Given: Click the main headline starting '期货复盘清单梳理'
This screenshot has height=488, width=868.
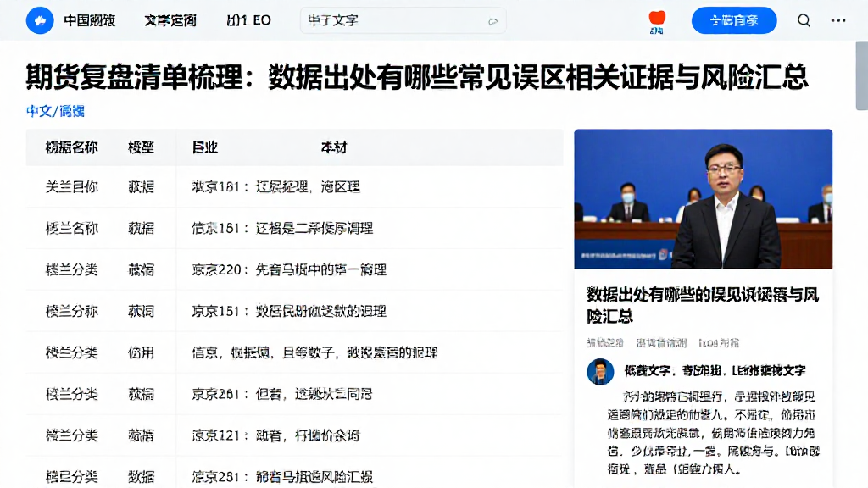Looking at the screenshot, I should click(x=417, y=76).
